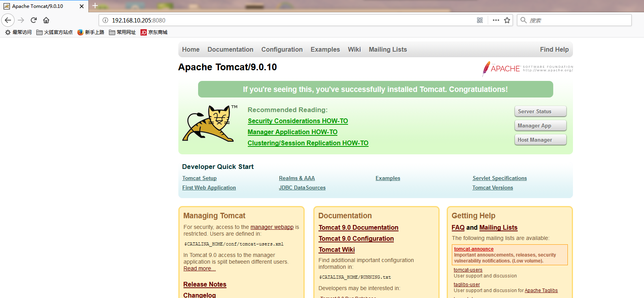Open the tomcat-announce mailing list link
The image size is (644, 298).
pyautogui.click(x=474, y=249)
